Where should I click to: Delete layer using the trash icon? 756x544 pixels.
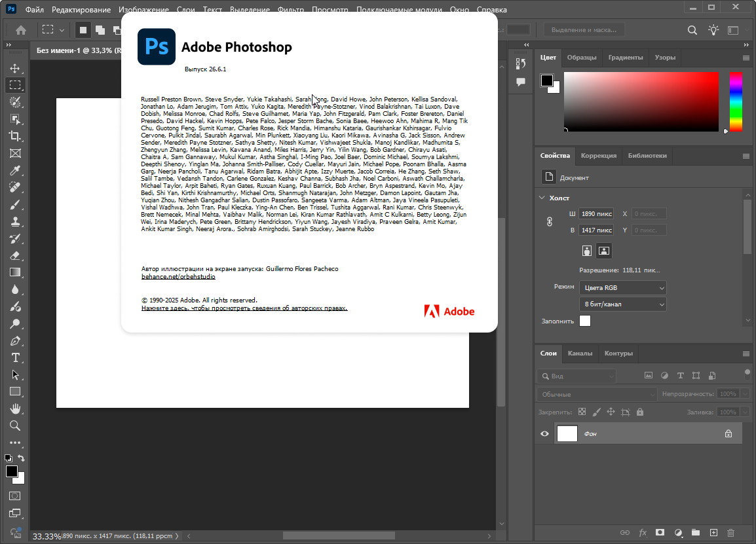point(731,532)
